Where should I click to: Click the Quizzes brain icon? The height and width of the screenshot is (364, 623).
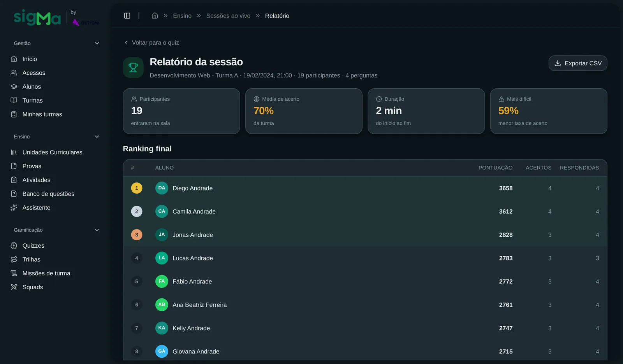pos(14,245)
